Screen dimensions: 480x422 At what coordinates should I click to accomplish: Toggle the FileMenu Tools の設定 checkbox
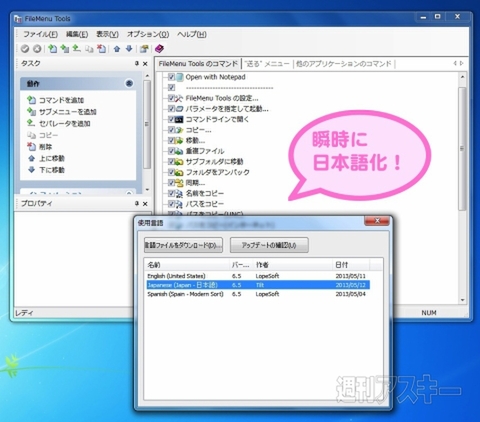coord(171,98)
